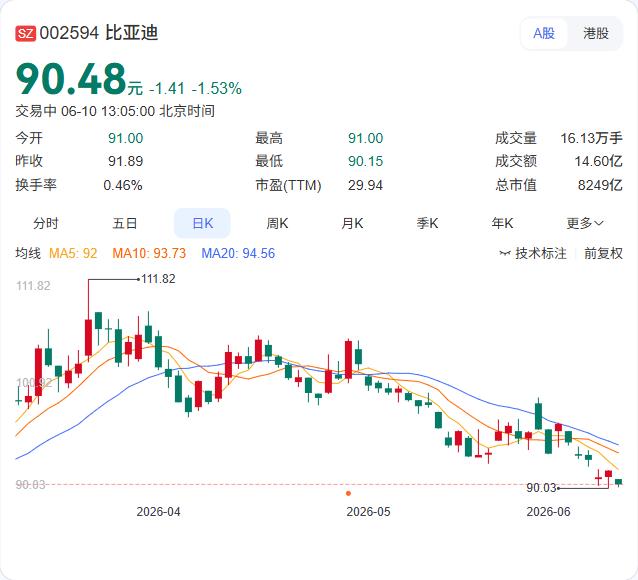The width and height of the screenshot is (638, 580).
Task: Select the 日K chart tab
Action: (202, 223)
